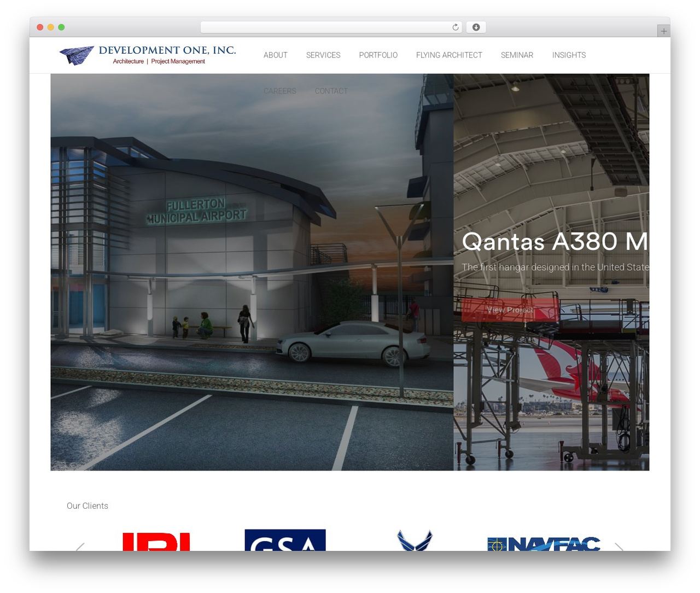Open the browser downloads button
Viewport: 700px width, 593px height.
coord(476,27)
